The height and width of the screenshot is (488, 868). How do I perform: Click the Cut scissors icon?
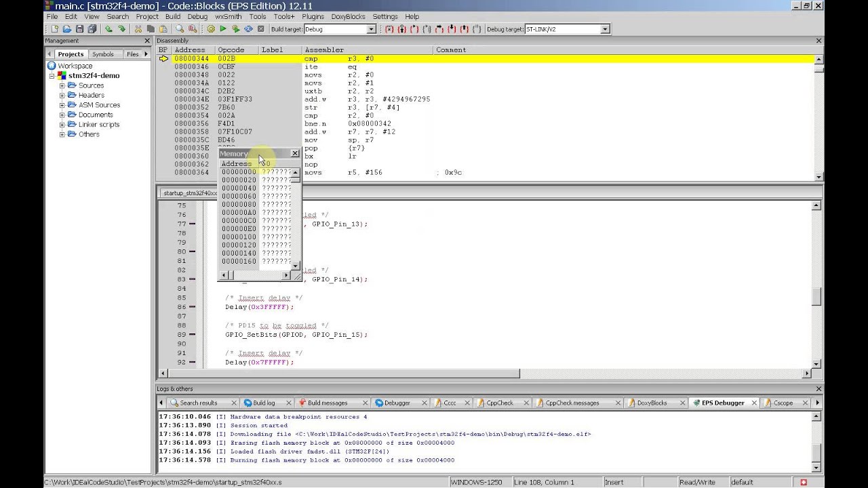click(x=138, y=29)
